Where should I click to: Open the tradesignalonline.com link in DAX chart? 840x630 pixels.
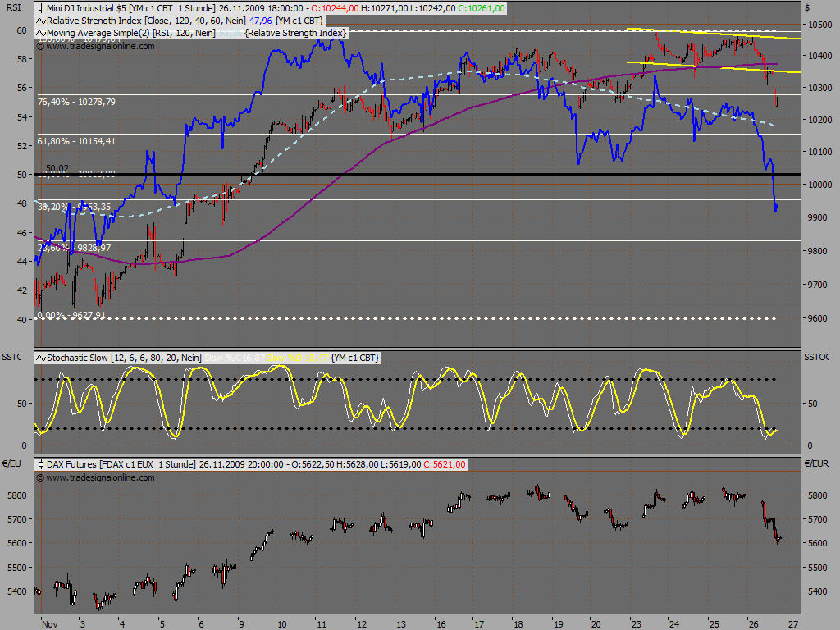96,477
